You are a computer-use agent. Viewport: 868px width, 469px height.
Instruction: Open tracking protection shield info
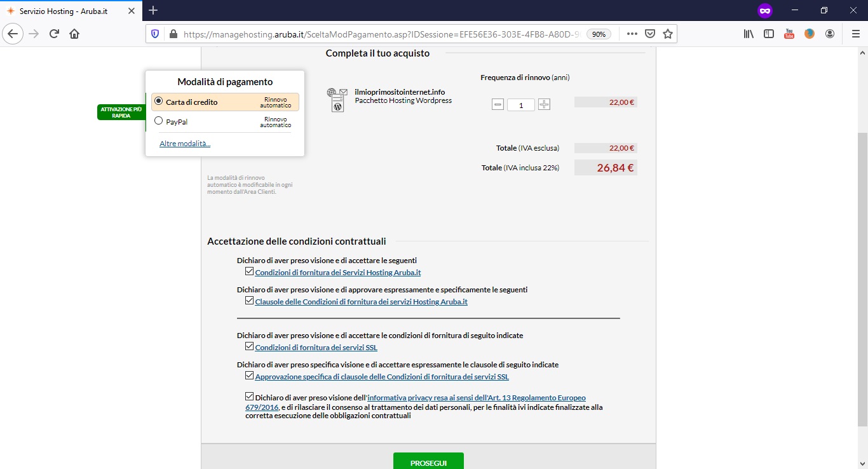pyautogui.click(x=155, y=34)
